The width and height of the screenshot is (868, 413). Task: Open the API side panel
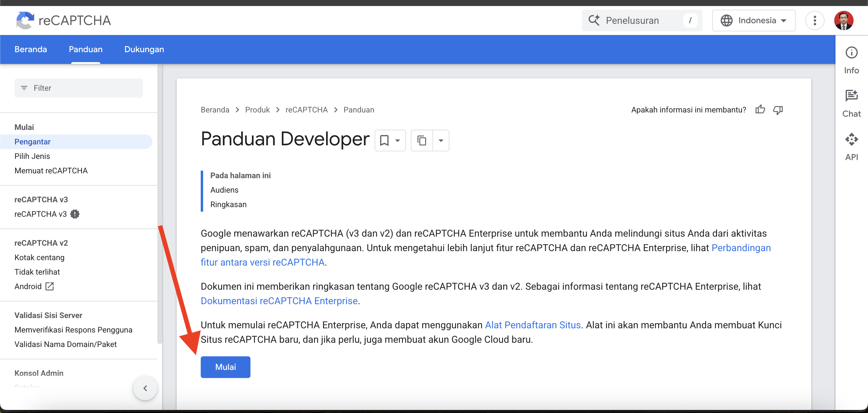pyautogui.click(x=851, y=147)
